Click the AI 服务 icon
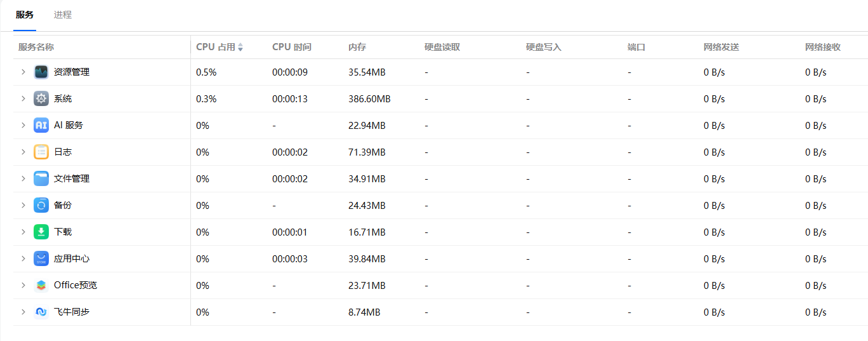868x341 pixels. (41, 125)
